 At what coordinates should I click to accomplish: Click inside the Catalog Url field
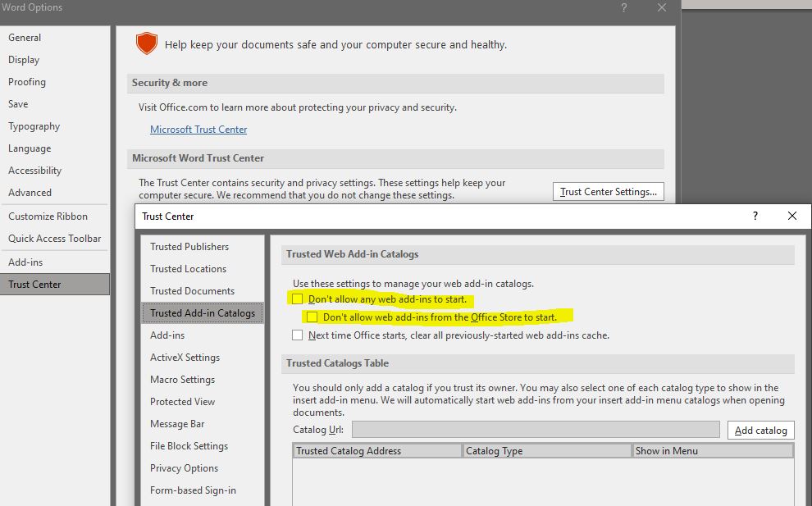[536, 429]
